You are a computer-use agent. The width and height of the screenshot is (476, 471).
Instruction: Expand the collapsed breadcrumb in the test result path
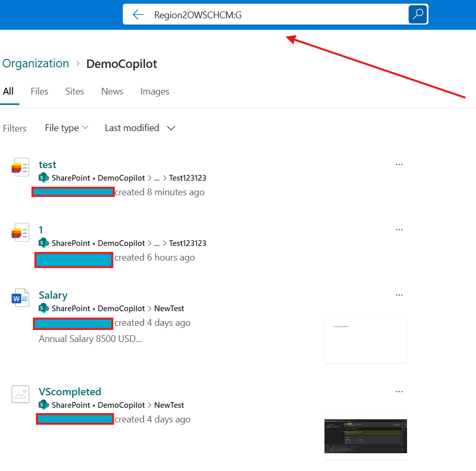click(157, 178)
